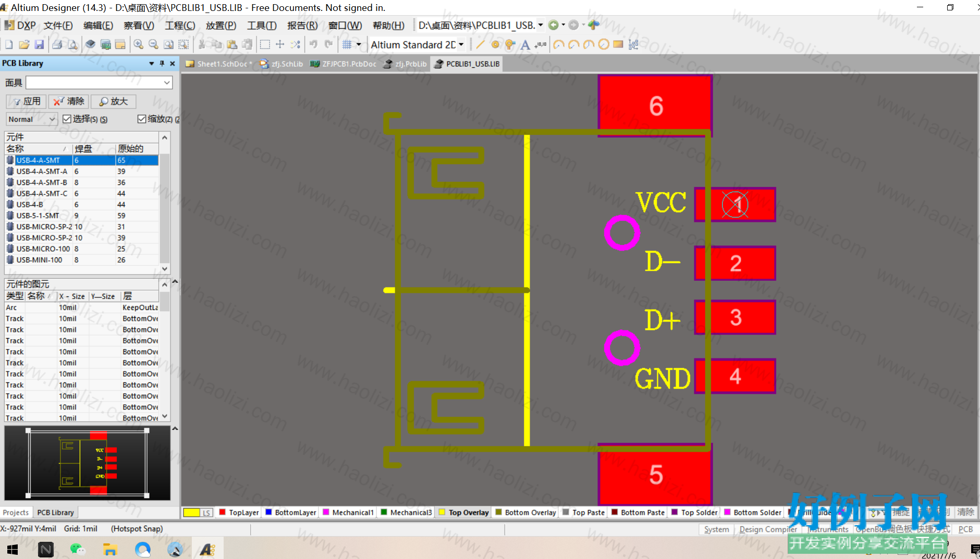Click the Open file folder icon

click(x=24, y=45)
